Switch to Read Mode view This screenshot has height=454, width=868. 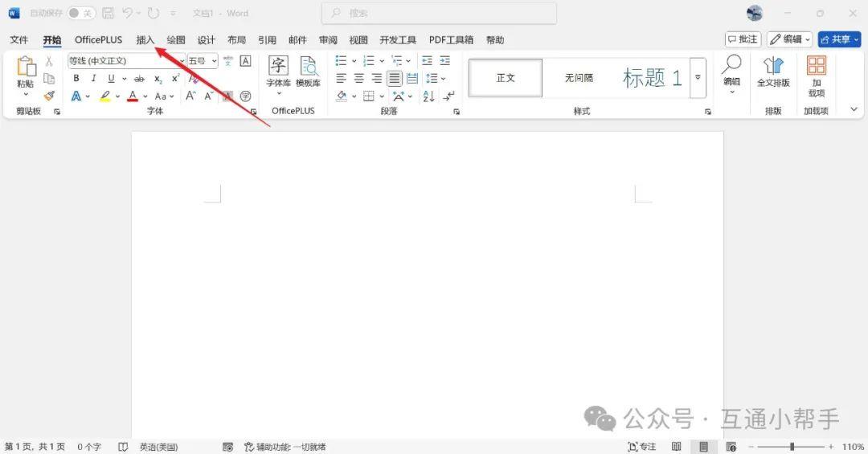(x=676, y=446)
